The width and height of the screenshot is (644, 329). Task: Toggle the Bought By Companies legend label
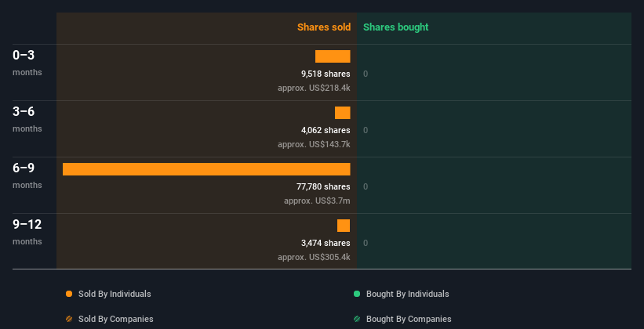click(x=409, y=319)
